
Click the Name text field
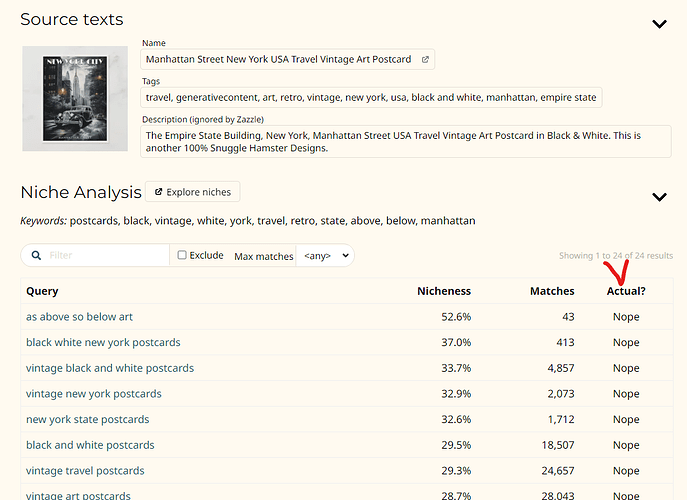point(287,59)
